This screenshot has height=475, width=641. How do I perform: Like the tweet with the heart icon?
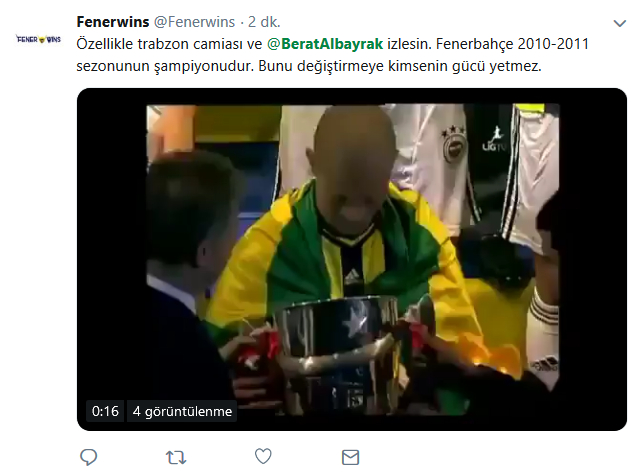[263, 457]
